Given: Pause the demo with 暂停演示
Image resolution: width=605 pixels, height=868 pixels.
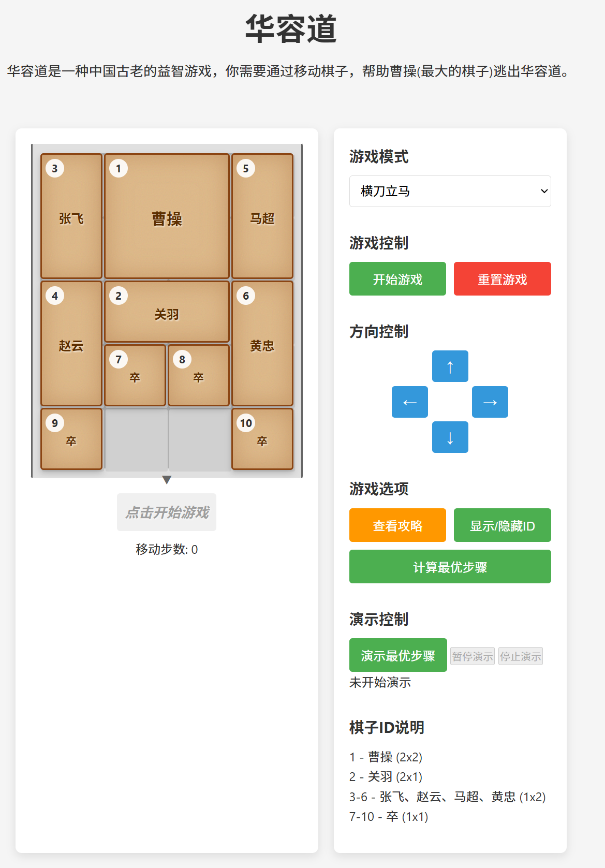Looking at the screenshot, I should tap(472, 656).
